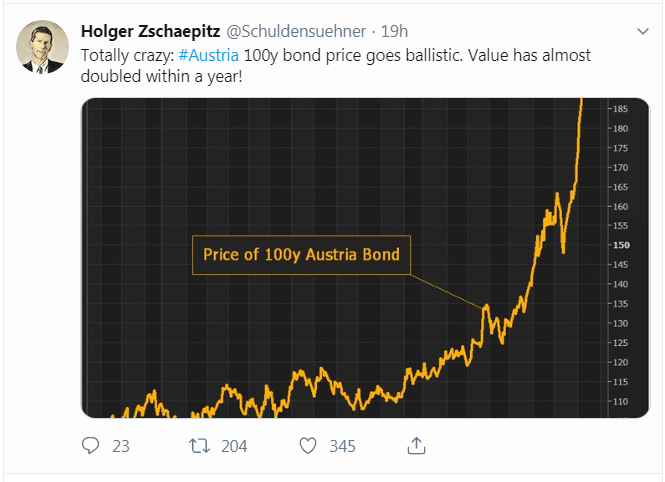The height and width of the screenshot is (482, 665).
Task: Like the tweet with the heart icon
Action: click(308, 446)
